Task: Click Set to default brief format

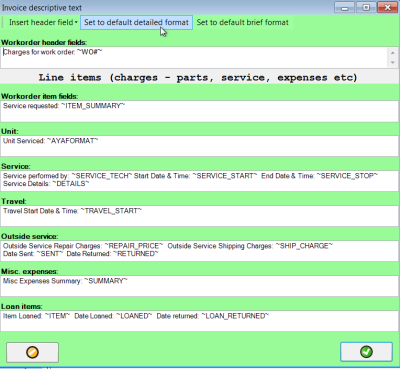Action: coord(243,22)
